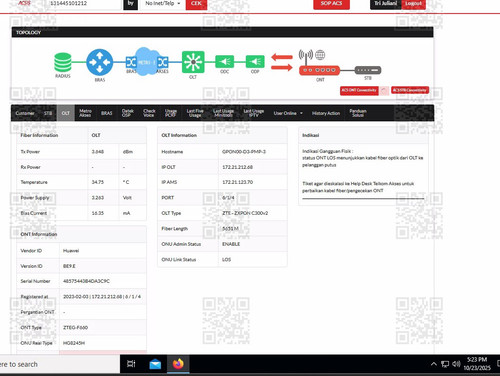This screenshot has height=376, width=500.
Task: Click the ONU Link Status value LOS
Action: 226,259
